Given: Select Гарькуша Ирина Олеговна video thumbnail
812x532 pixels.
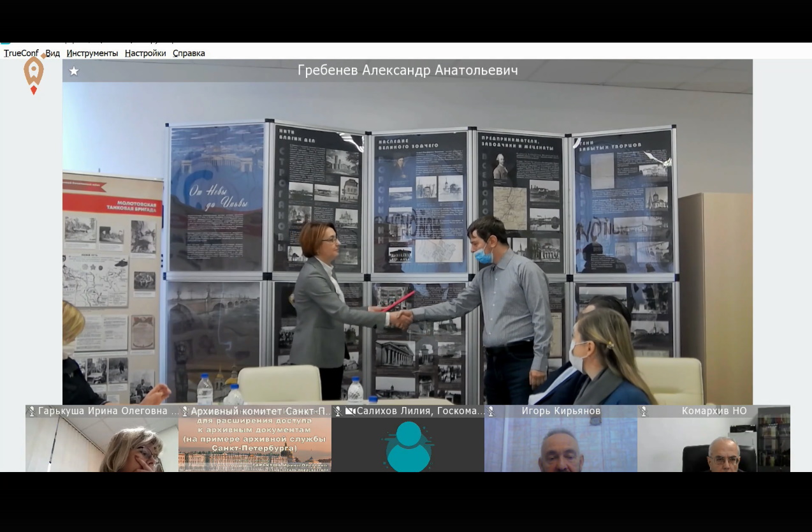Looking at the screenshot, I should click(x=102, y=445).
